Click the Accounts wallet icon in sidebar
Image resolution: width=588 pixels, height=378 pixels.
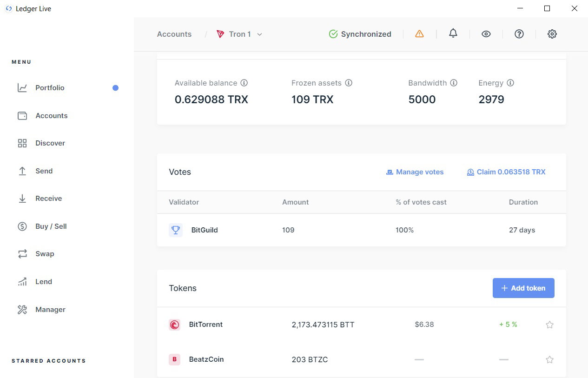coord(22,116)
